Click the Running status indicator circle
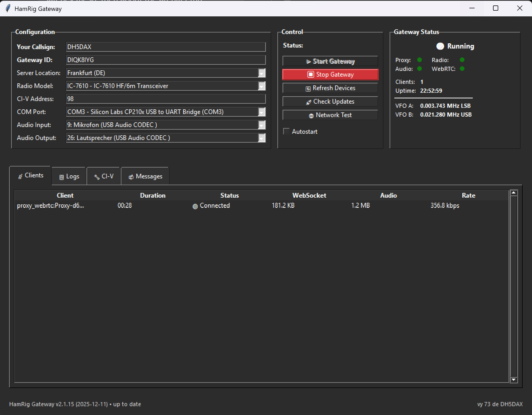Image resolution: width=532 pixels, height=415 pixels. click(x=440, y=46)
